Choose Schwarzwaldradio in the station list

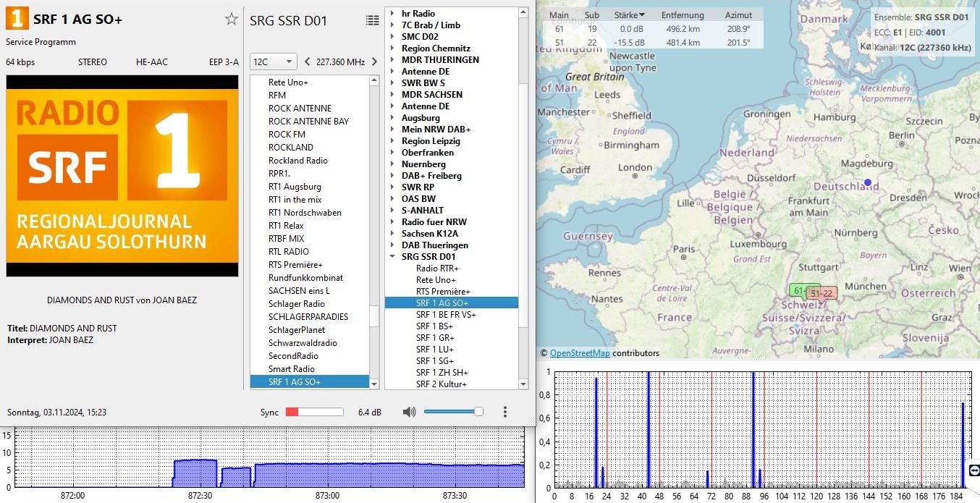tap(303, 343)
